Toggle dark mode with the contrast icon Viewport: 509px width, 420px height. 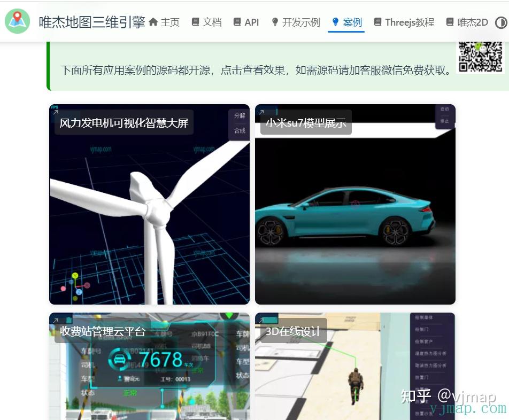click(500, 22)
